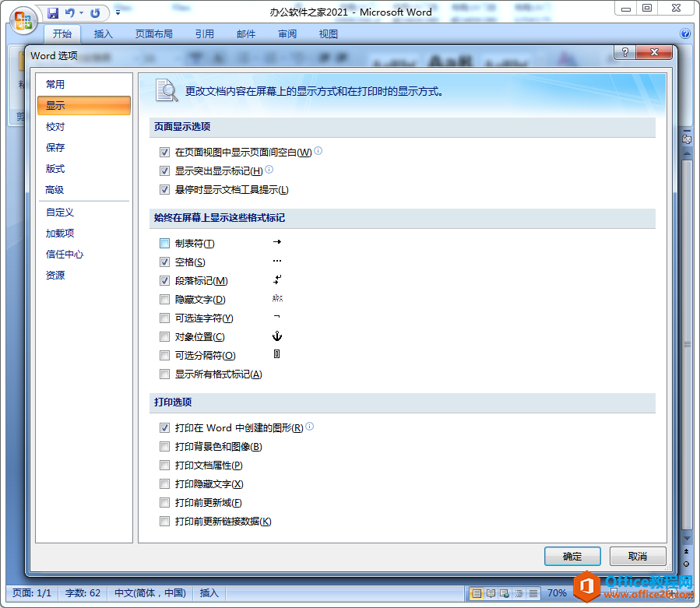
Task: Open the 页面布局 ribbon tab
Action: click(x=153, y=34)
